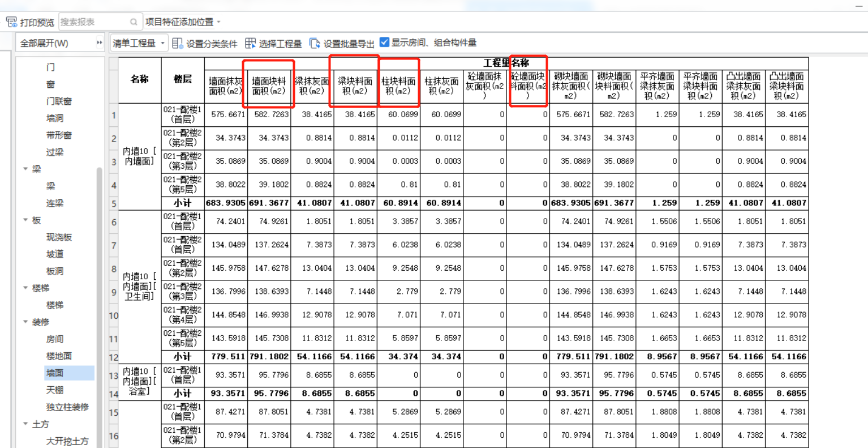This screenshot has width=868, height=448.
Task: Select 现浇板 in the tree
Action: [59, 237]
